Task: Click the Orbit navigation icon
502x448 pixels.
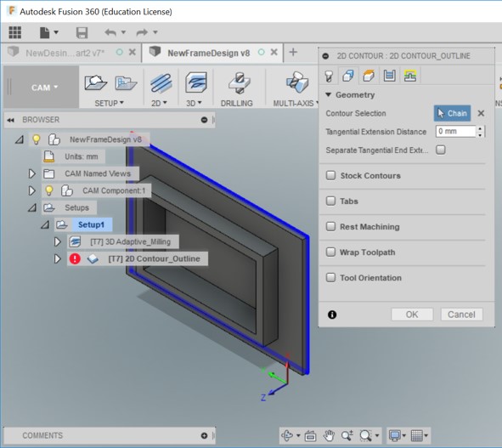Action: point(287,435)
